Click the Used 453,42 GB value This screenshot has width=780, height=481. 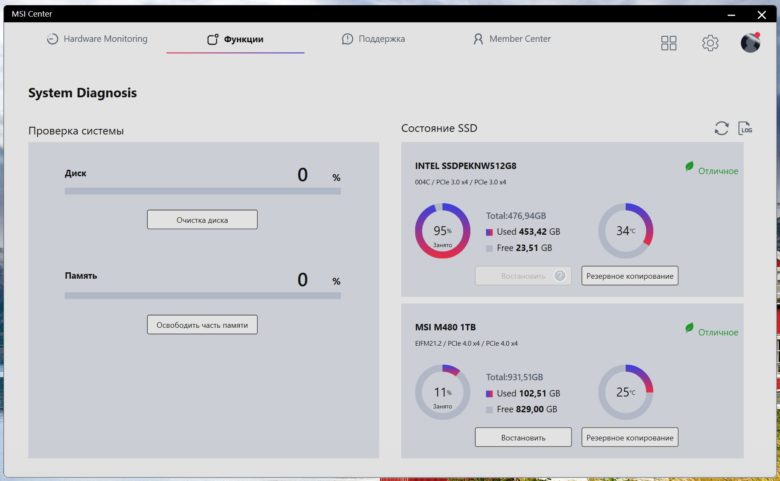tap(528, 232)
